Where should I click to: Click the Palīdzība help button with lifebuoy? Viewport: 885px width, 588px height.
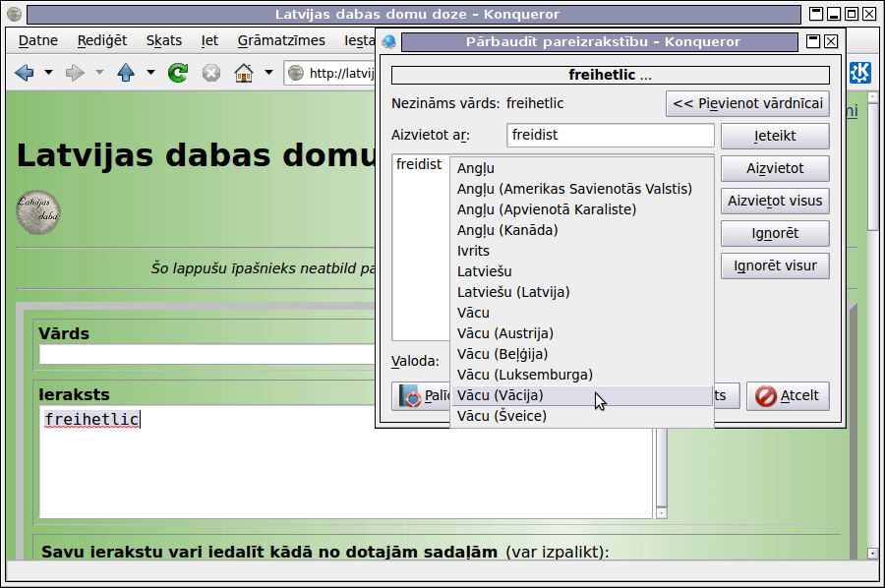(x=421, y=396)
